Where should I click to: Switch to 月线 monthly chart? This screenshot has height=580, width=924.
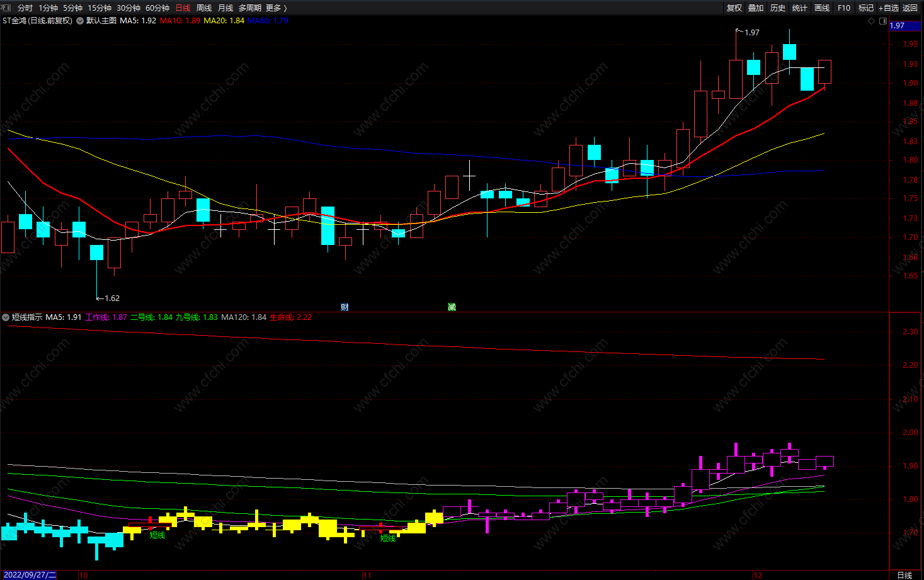[225, 8]
